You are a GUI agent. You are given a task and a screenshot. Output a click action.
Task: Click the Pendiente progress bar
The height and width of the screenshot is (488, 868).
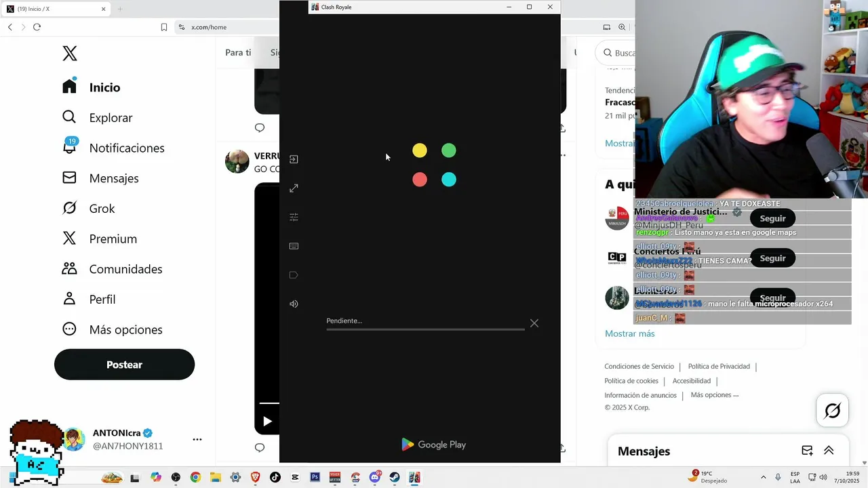425,329
